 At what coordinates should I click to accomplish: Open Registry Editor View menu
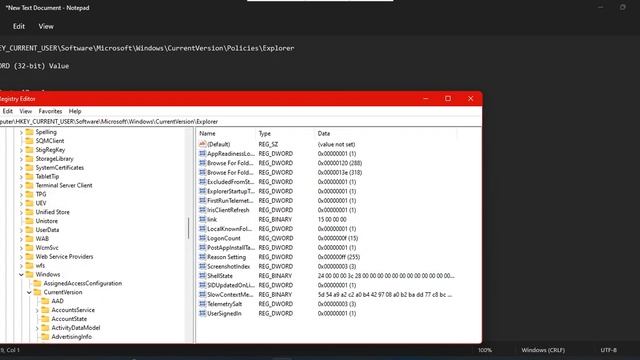[x=25, y=111]
